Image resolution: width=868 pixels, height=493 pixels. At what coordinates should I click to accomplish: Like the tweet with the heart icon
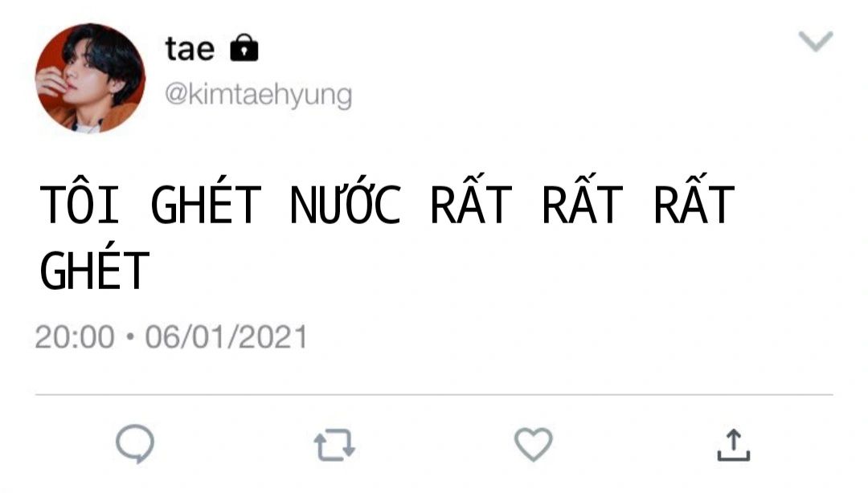(x=533, y=444)
